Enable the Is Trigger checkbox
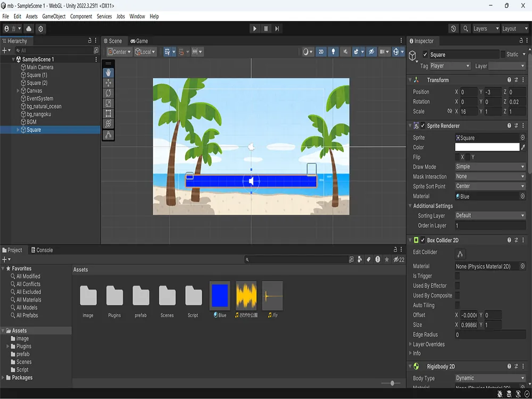This screenshot has height=399, width=532. coord(458,276)
